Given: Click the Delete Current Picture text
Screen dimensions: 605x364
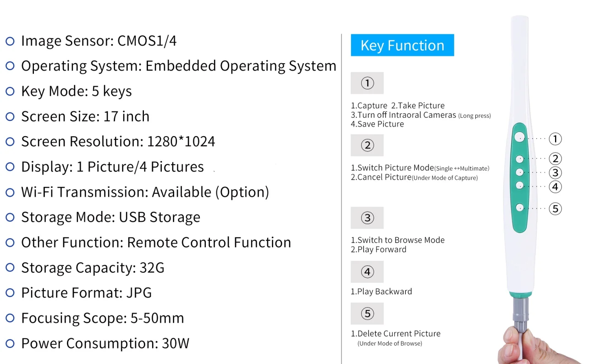Looking at the screenshot, I should (x=396, y=334).
